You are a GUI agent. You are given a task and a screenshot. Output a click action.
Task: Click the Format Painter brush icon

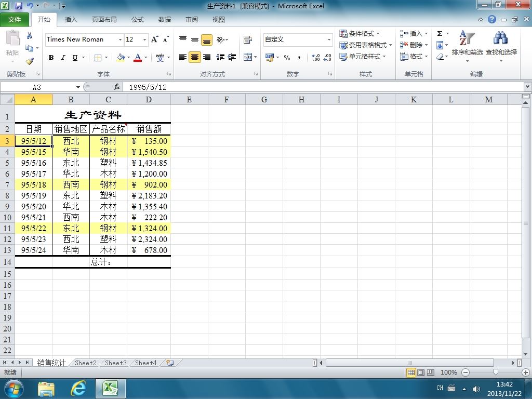(30, 61)
